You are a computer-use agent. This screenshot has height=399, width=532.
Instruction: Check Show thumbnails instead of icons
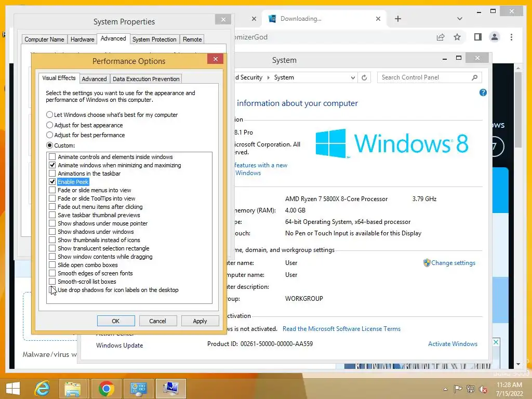[x=52, y=240]
